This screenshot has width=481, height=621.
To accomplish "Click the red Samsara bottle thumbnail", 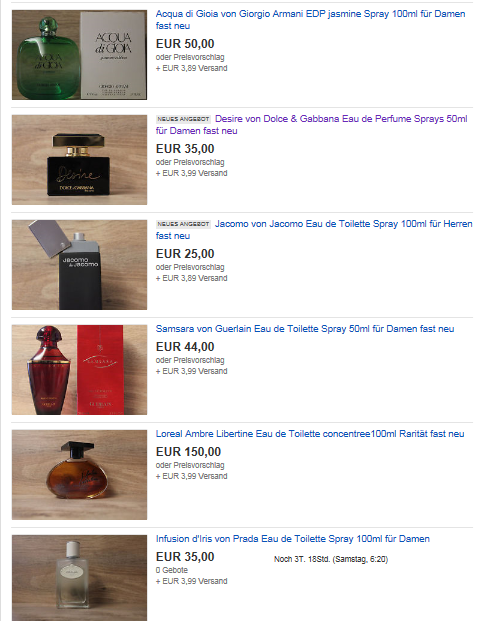I will coord(79,370).
